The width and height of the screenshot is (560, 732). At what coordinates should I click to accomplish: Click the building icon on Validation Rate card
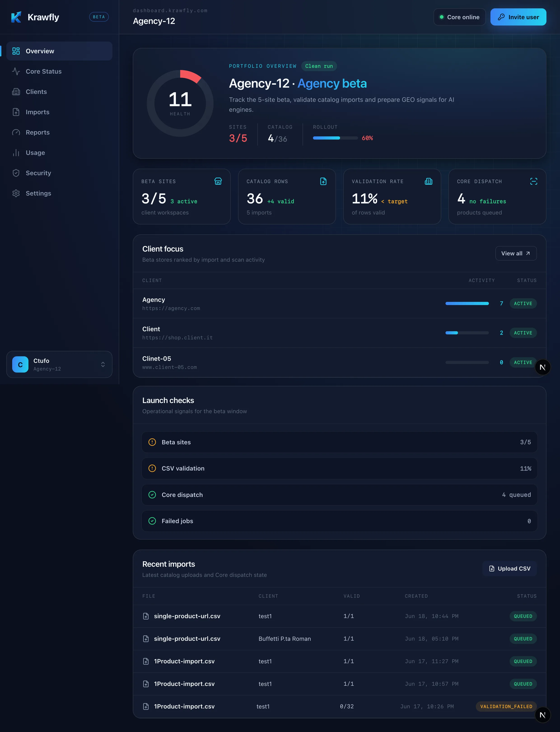pos(429,181)
